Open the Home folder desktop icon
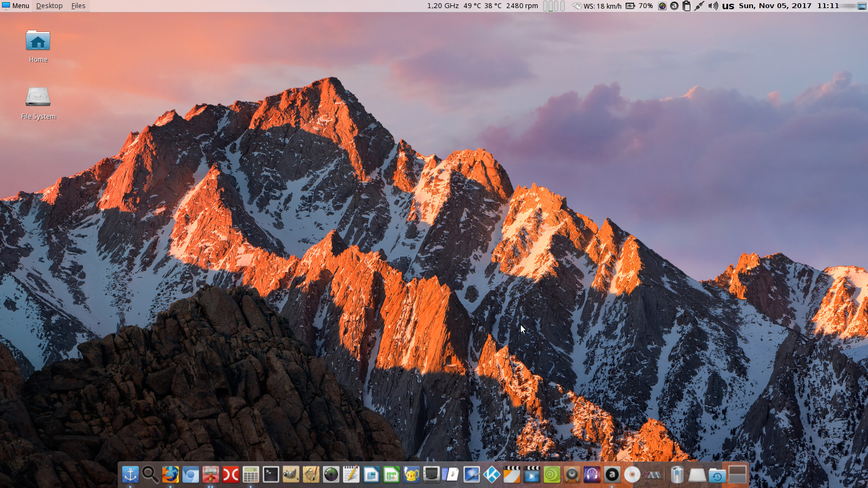 [x=38, y=41]
